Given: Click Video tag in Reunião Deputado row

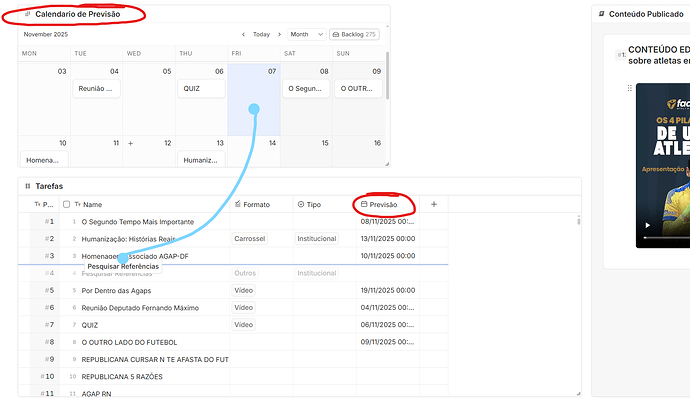Looking at the screenshot, I should (243, 307).
